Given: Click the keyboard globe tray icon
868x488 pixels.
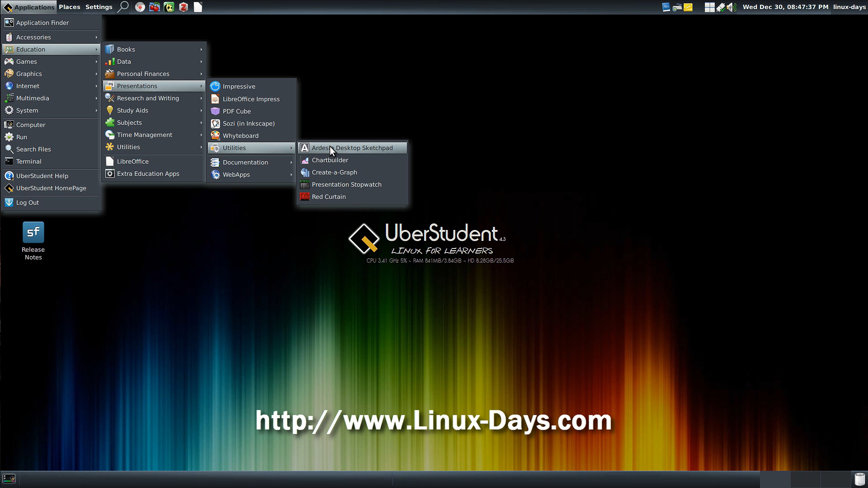Looking at the screenshot, I should click(677, 7).
